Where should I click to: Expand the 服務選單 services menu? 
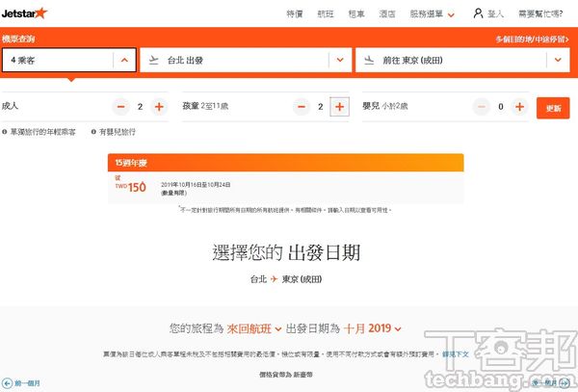[432, 14]
